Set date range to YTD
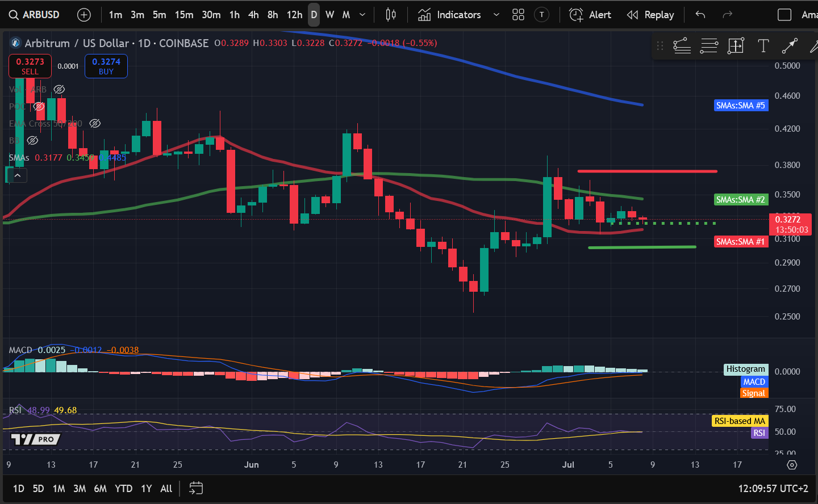 tap(123, 489)
